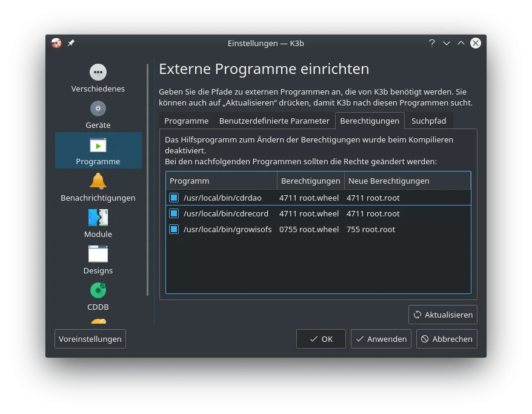
Task: Select the /usr/local/bin/growisofs path text
Action: coord(228,229)
